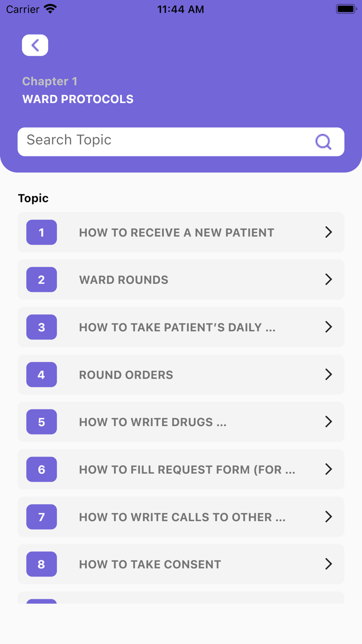Viewport: 362px width, 644px height.
Task: Tap the number 5 topic badge
Action: (41, 422)
